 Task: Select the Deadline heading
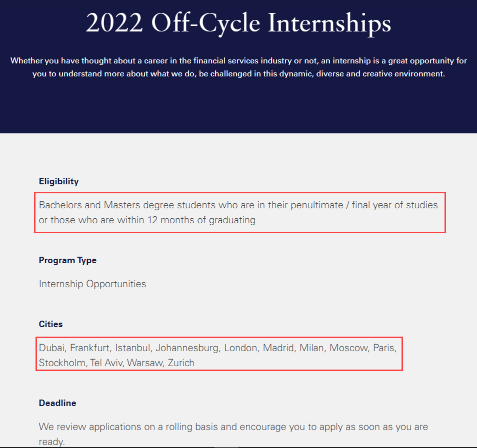(x=57, y=403)
